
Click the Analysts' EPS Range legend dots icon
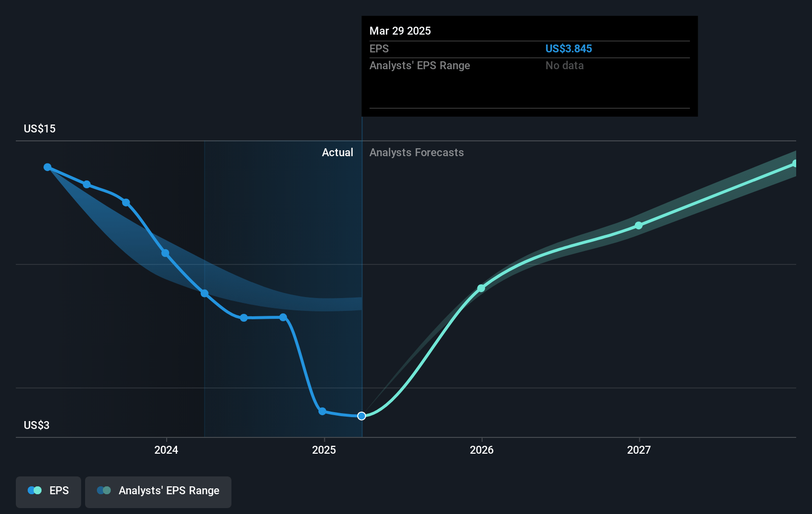tap(104, 490)
